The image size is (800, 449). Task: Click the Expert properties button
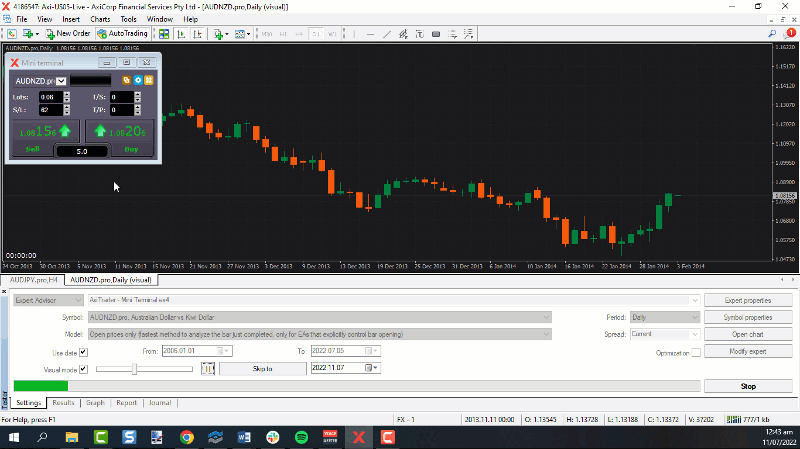click(x=750, y=300)
